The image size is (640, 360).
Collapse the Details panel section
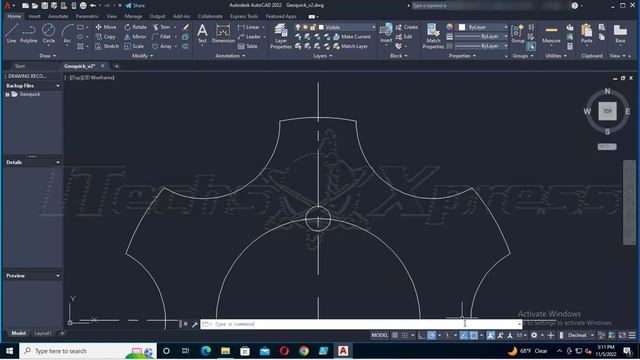pyautogui.click(x=58, y=162)
